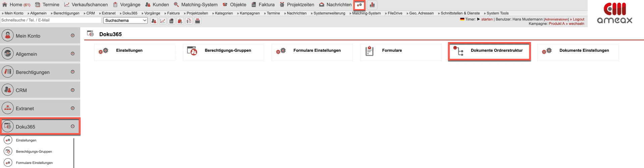Open Formulare Einstellungen tile
Screen dimensions: 644x168
312,51
